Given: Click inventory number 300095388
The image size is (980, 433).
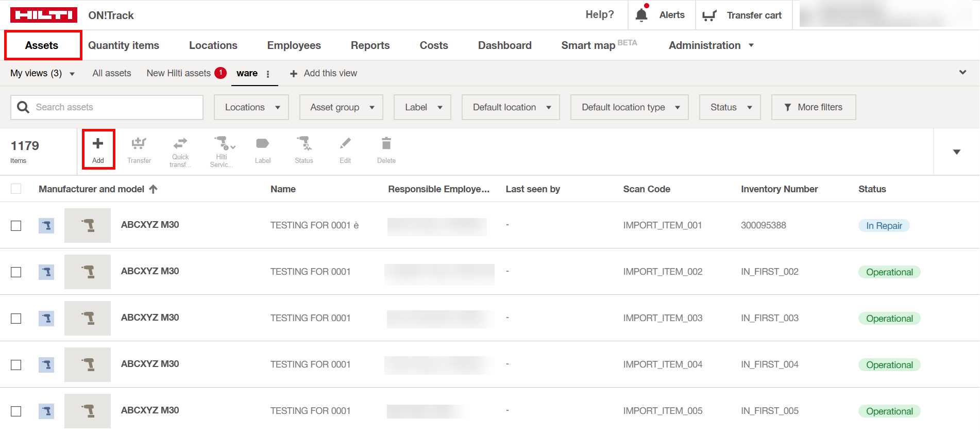Looking at the screenshot, I should pos(764,225).
